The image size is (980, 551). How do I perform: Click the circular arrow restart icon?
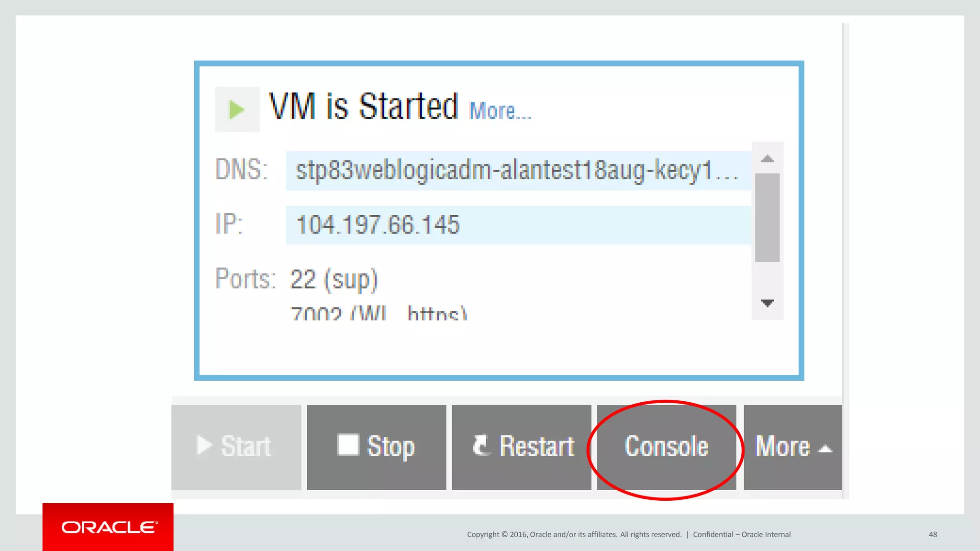point(481,445)
